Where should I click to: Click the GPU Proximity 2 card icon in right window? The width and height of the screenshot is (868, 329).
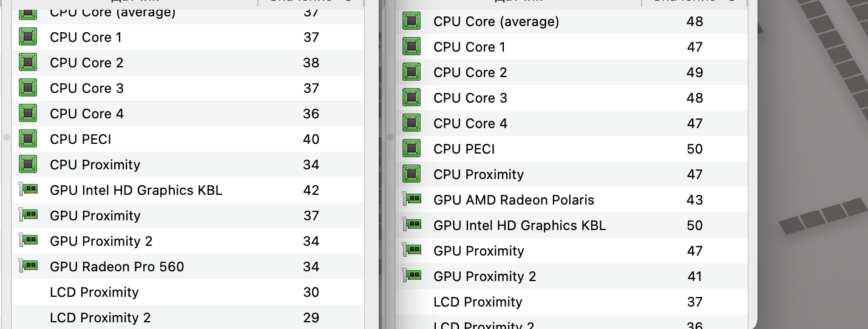tap(412, 276)
